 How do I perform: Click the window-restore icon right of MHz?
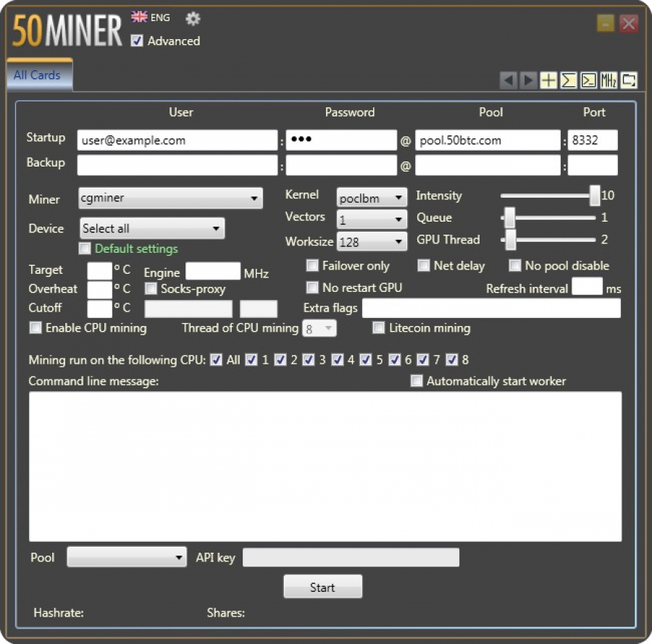coord(629,80)
